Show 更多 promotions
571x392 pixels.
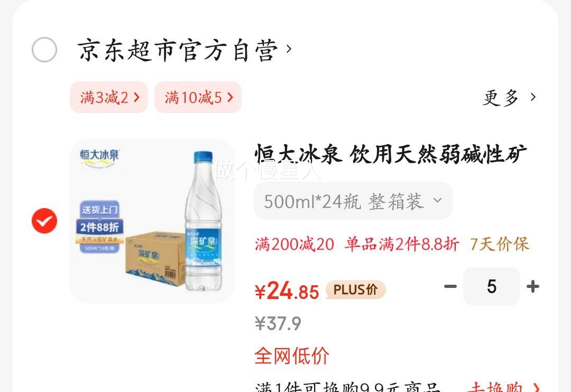coord(501,97)
